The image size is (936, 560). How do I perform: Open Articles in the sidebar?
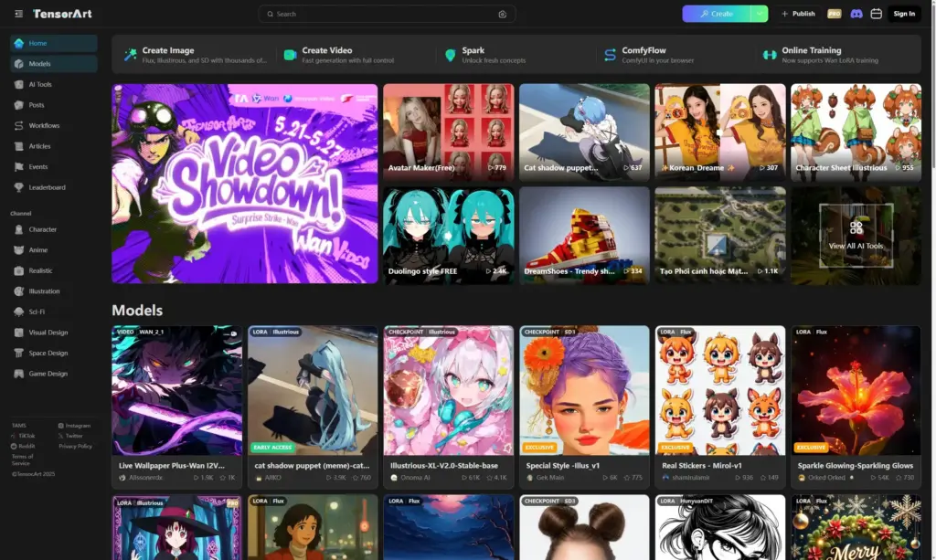coord(54,146)
